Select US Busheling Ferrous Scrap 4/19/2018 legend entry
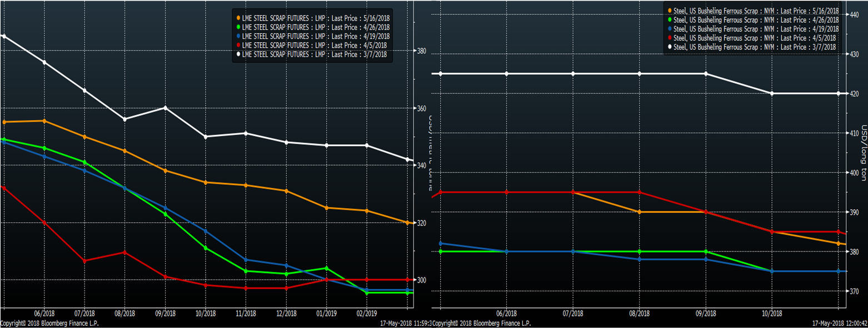The image size is (868, 328). tap(755, 29)
